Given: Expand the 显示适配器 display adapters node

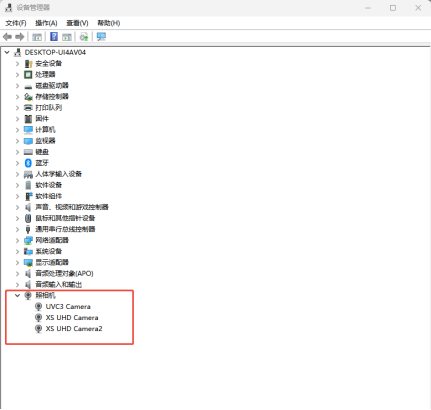Looking at the screenshot, I should 17,262.
